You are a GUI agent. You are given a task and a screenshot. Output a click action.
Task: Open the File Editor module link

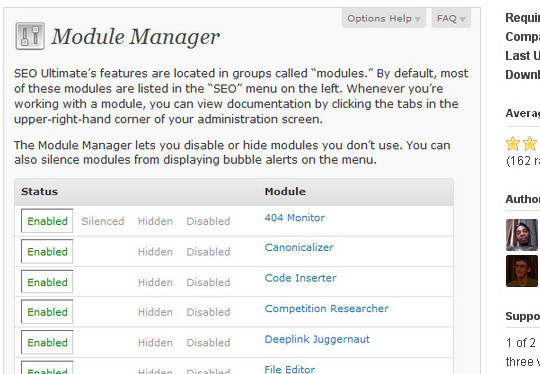coord(290,370)
